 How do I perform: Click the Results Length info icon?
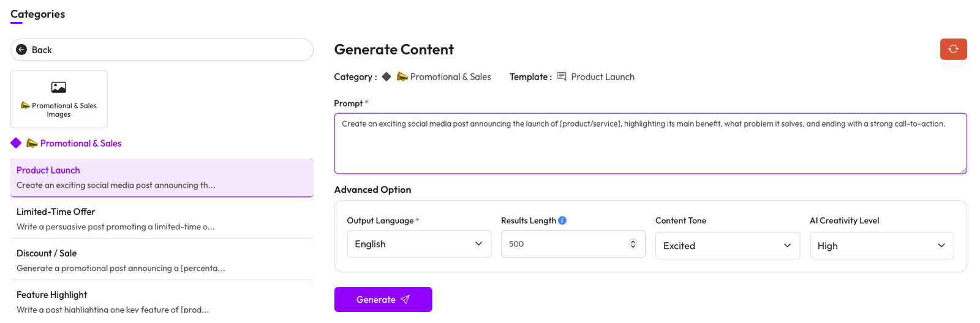[x=562, y=220]
